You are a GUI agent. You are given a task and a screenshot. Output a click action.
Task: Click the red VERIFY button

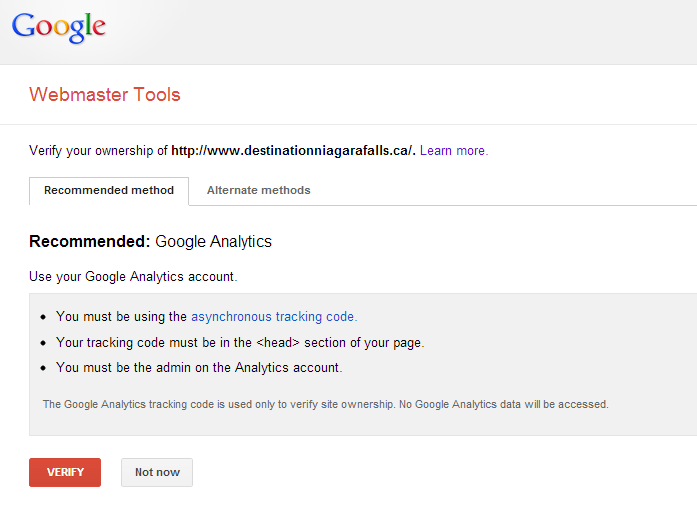[65, 472]
